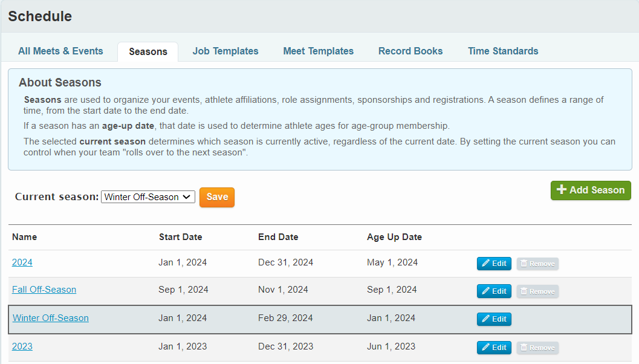
Task: Open the 2024 season link
Action: (x=22, y=262)
